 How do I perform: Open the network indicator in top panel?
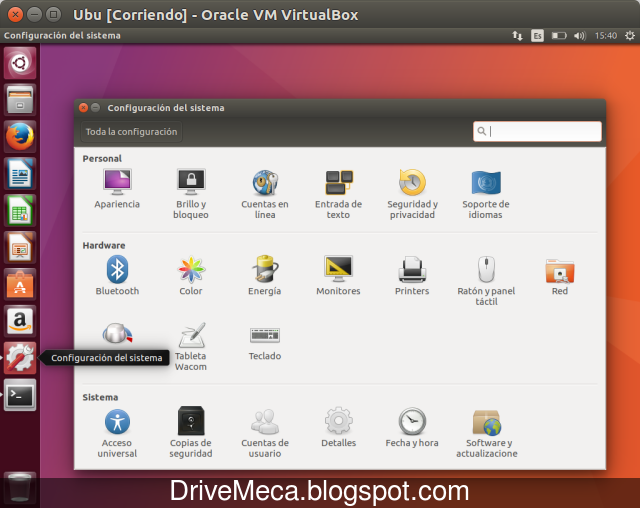click(517, 36)
